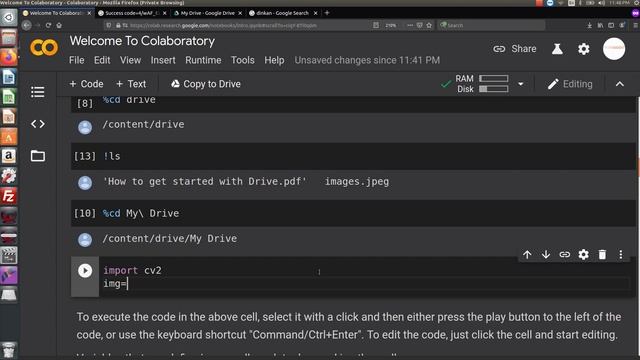This screenshot has height=360, width=640.
Task: Click the Welcome To Colaboratory title
Action: (142, 41)
